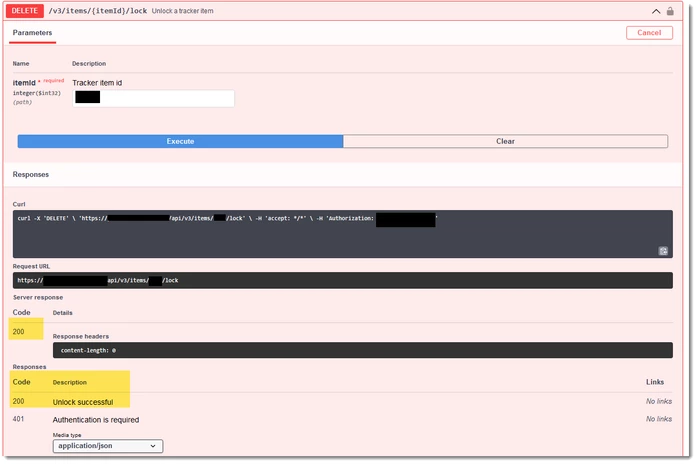This screenshot has width=697, height=464.
Task: Click 'No links' in the 200 row
Action: point(659,401)
